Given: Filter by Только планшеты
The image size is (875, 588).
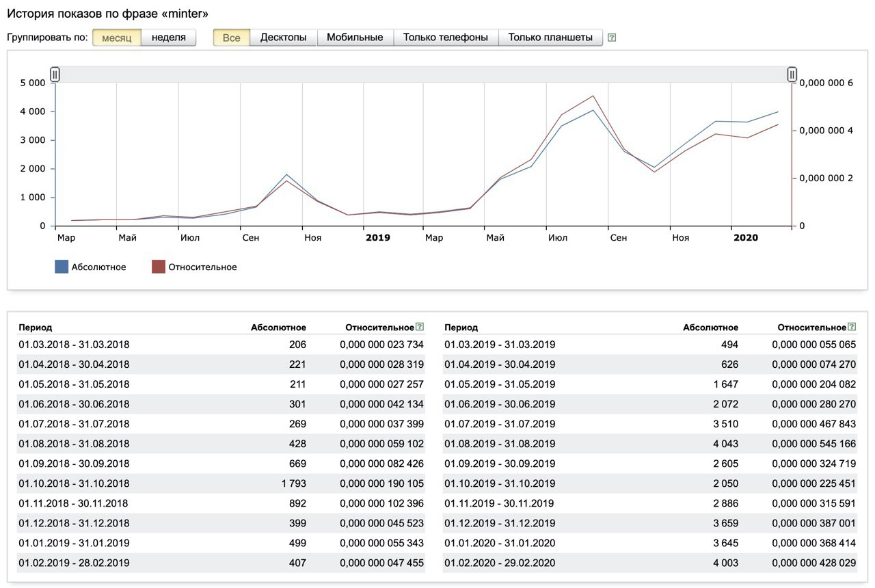Looking at the screenshot, I should tap(550, 38).
